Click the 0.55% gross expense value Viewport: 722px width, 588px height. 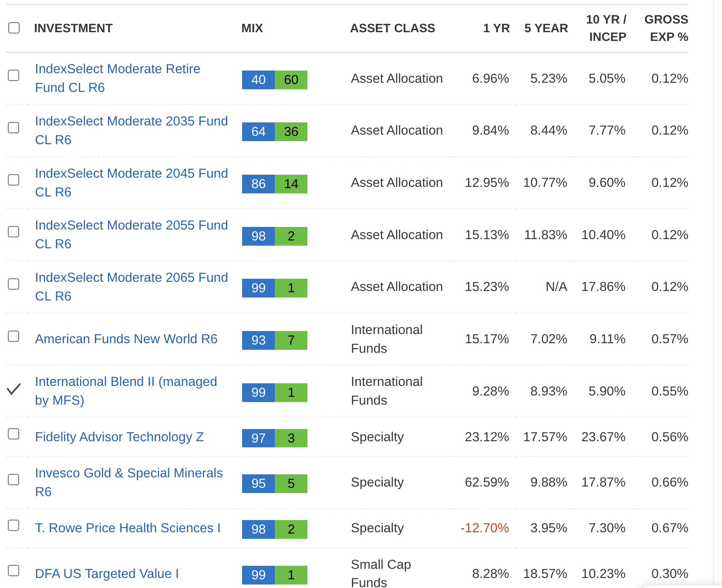point(670,391)
